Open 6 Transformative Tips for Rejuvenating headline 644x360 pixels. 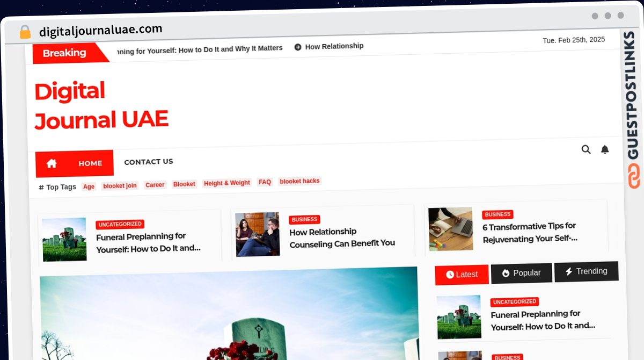530,233
